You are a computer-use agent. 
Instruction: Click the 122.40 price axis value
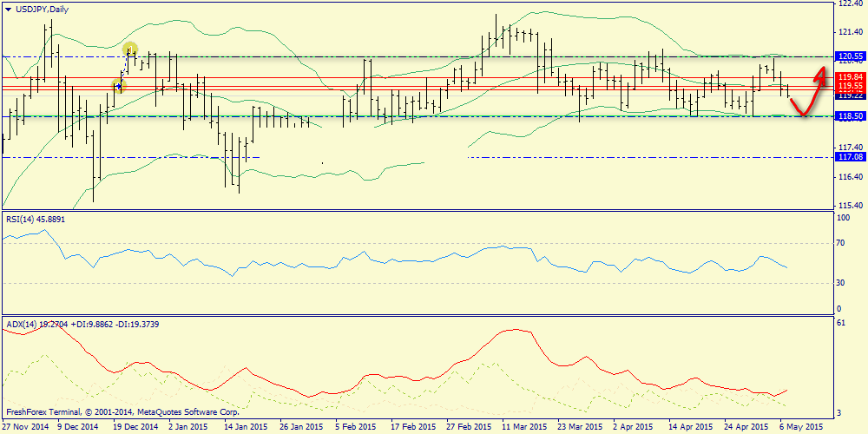(850, 4)
